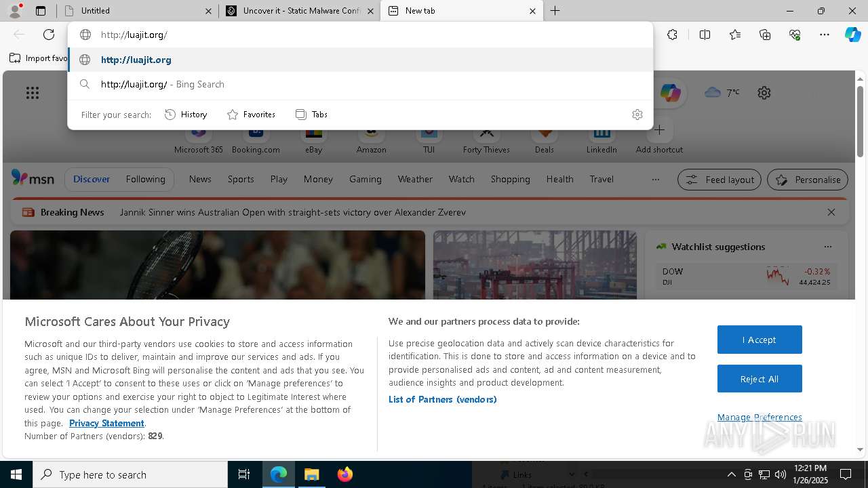Open the Amazon quick link
Image resolution: width=868 pixels, height=488 pixels.
click(x=371, y=139)
